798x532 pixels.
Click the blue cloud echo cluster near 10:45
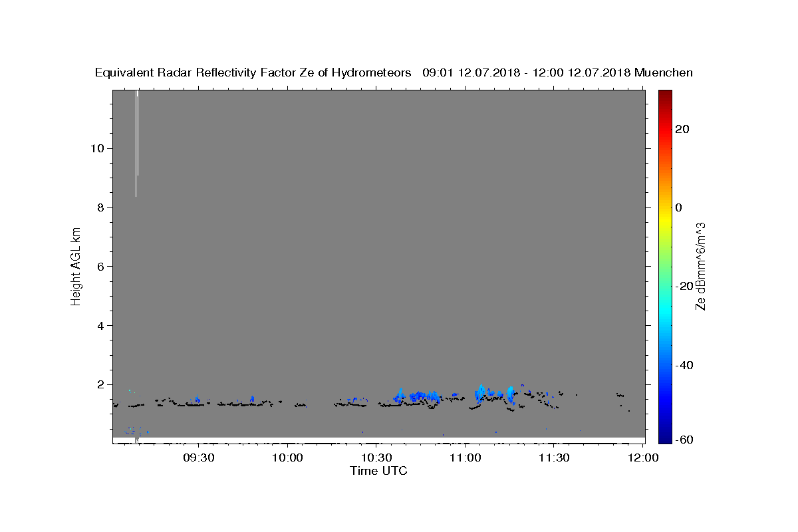[424, 397]
